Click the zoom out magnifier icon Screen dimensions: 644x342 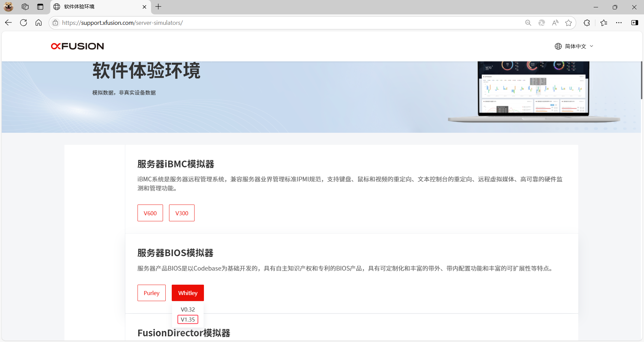pos(528,22)
